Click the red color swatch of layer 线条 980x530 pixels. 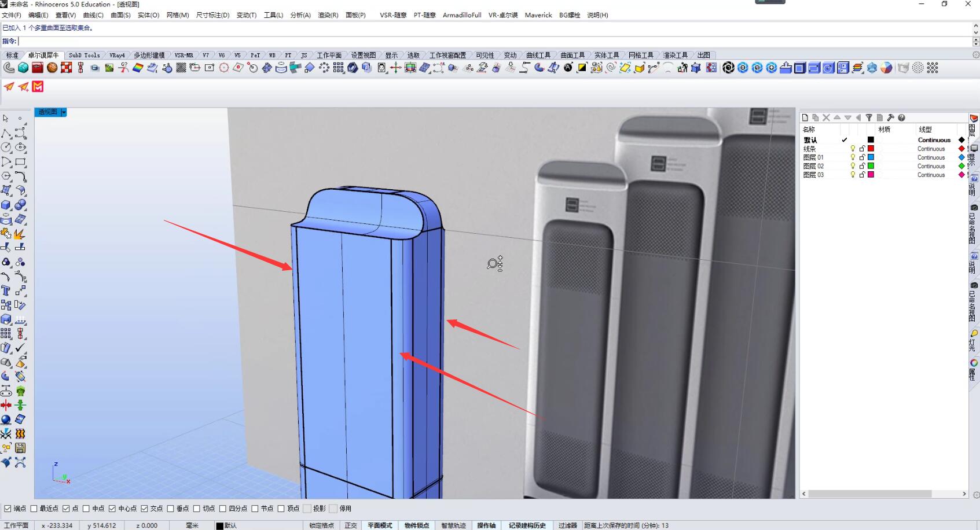pyautogui.click(x=871, y=149)
